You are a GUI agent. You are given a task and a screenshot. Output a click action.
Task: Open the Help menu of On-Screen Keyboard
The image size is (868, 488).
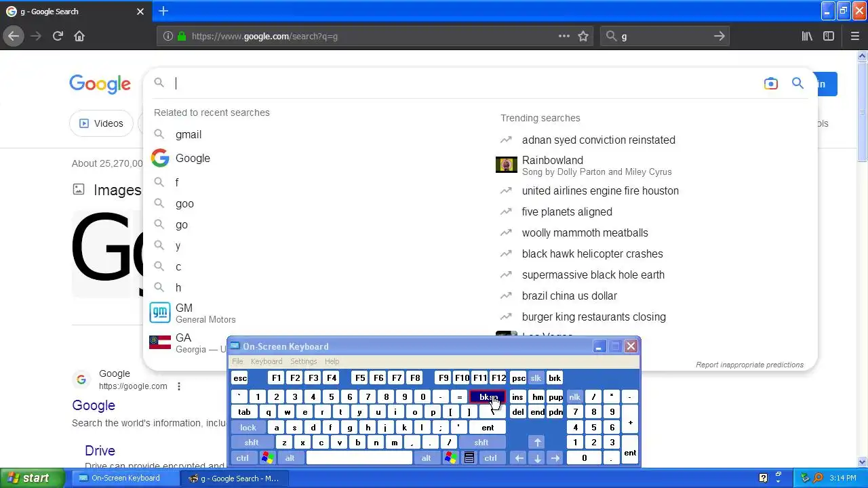pyautogui.click(x=332, y=361)
